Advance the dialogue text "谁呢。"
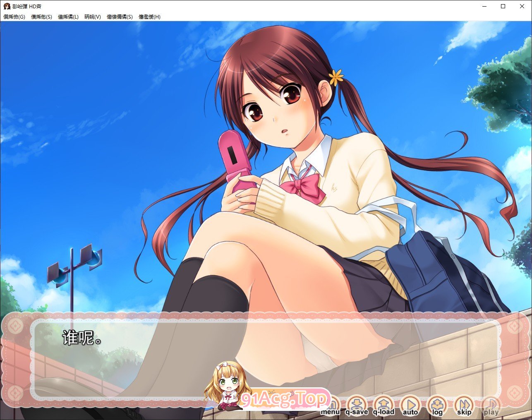532x420 pixels. pos(82,338)
